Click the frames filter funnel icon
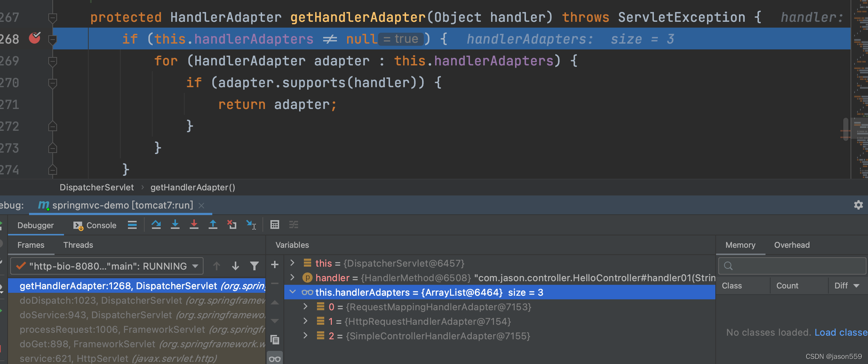 254,266
